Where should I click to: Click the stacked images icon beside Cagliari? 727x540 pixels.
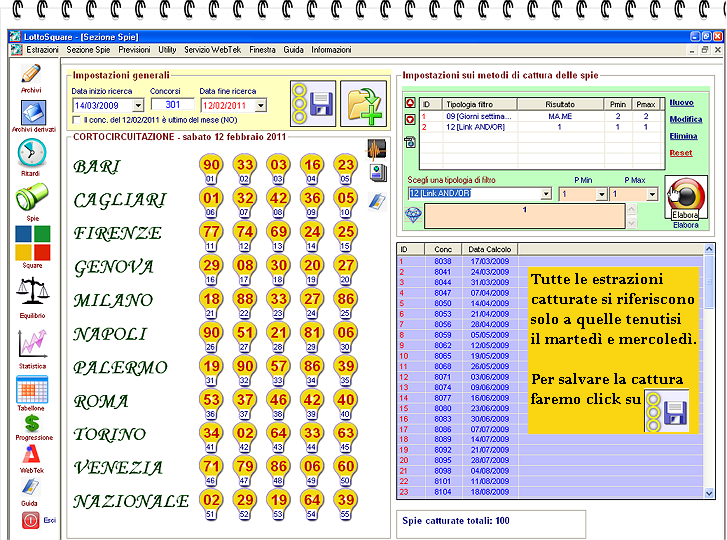(378, 173)
